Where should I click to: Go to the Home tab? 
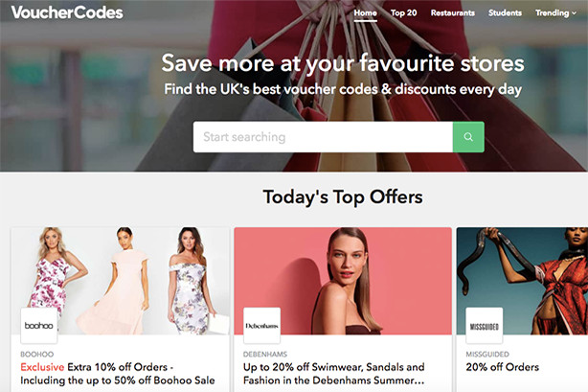pyautogui.click(x=365, y=12)
